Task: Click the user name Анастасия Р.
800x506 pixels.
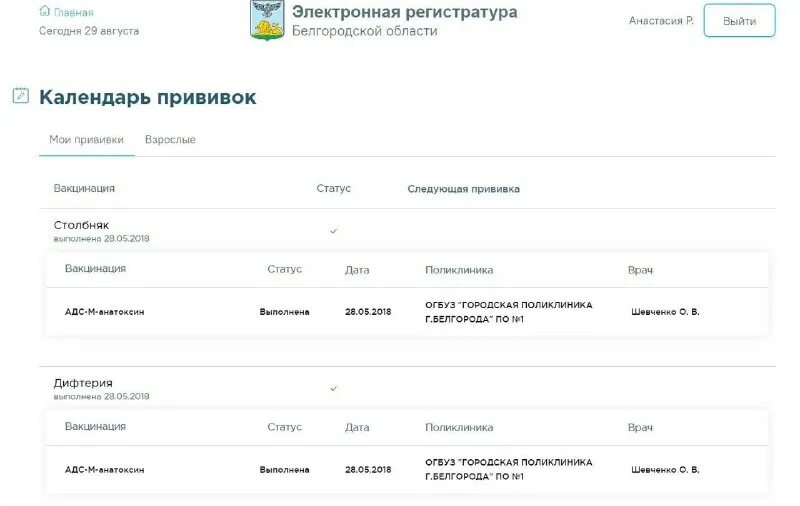Action: coord(661,21)
